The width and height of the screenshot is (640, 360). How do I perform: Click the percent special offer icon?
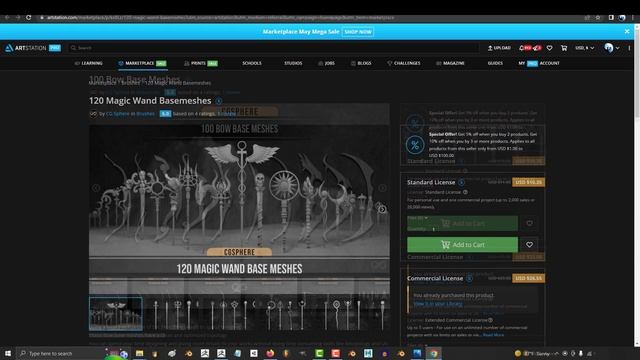coord(415,145)
